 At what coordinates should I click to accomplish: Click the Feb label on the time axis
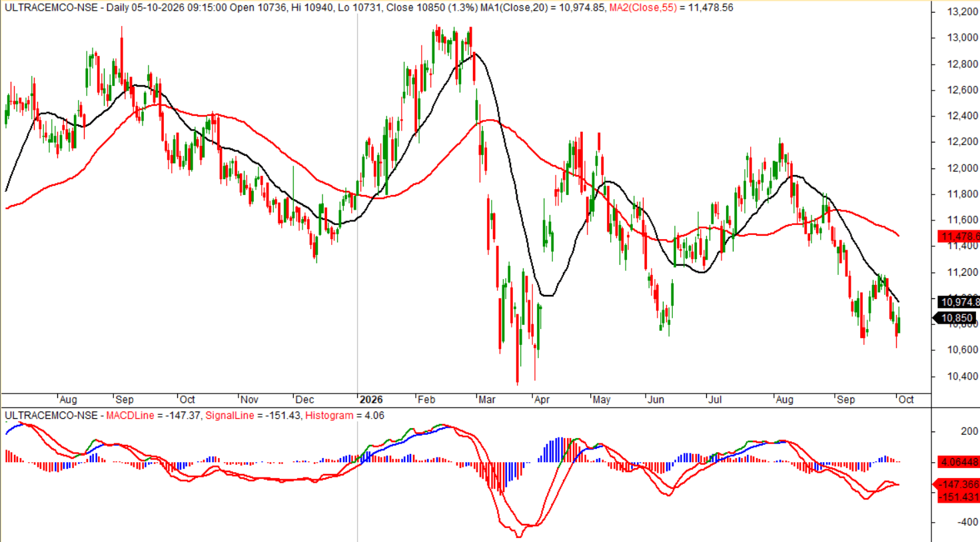coord(426,400)
